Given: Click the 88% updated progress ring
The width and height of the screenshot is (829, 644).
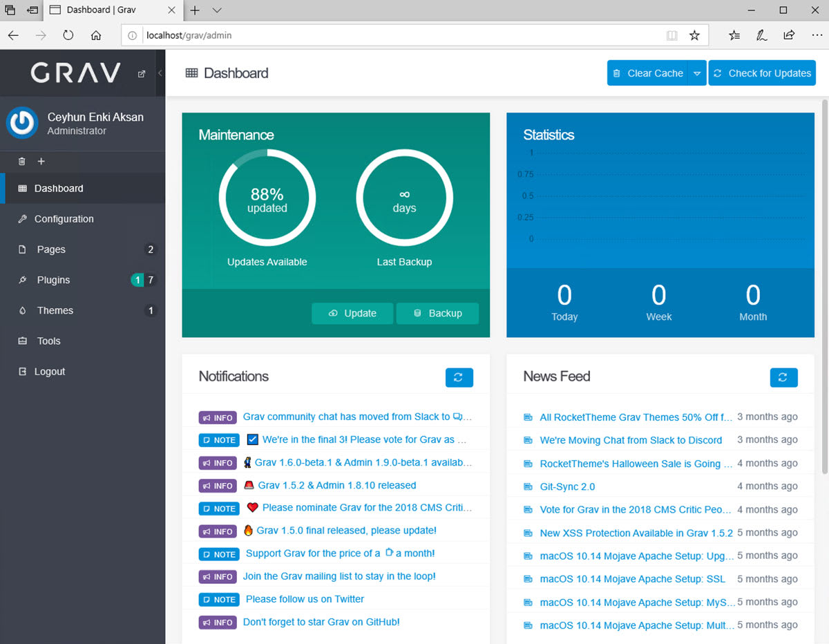Looking at the screenshot, I should coord(267,198).
